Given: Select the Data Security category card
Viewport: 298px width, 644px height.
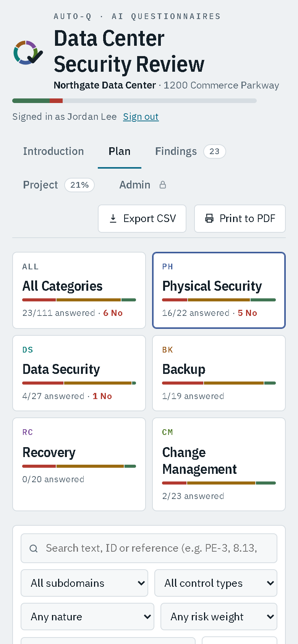Looking at the screenshot, I should pyautogui.click(x=79, y=373).
